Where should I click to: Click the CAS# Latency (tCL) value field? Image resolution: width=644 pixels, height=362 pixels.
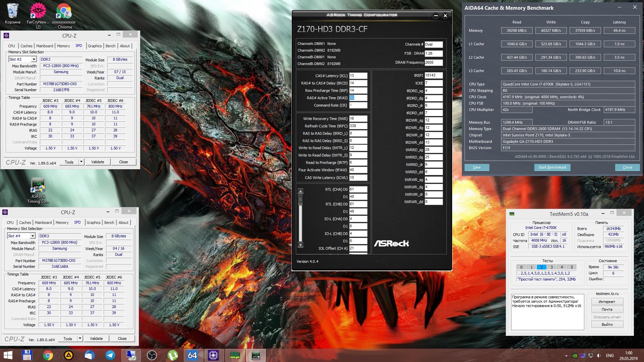358,76
